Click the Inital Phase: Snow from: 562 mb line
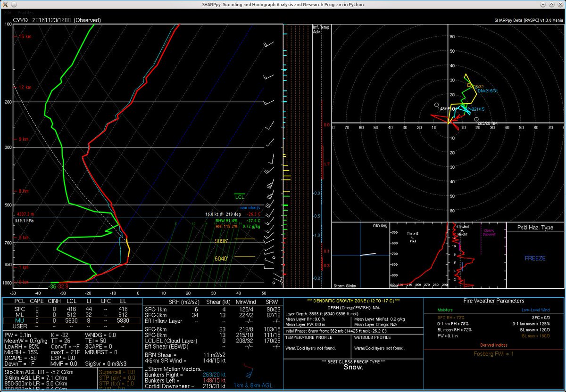This screenshot has height=392, width=566. point(336,331)
